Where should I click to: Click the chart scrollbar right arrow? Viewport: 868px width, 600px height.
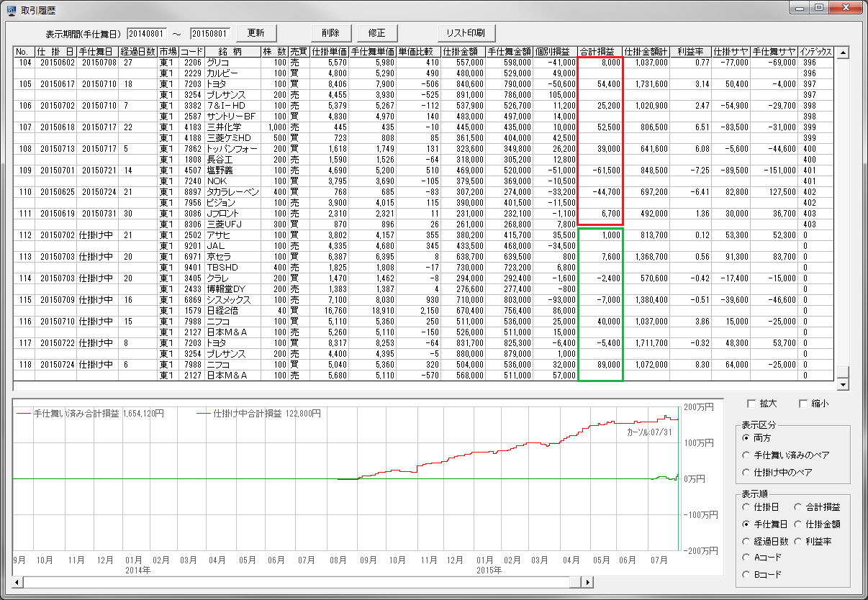click(x=588, y=582)
